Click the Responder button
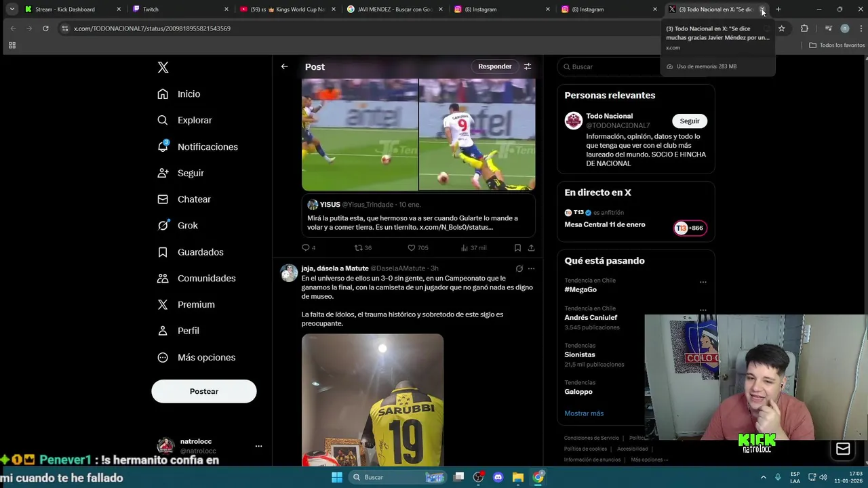Screen dimensions: 868x488 (x=495, y=66)
